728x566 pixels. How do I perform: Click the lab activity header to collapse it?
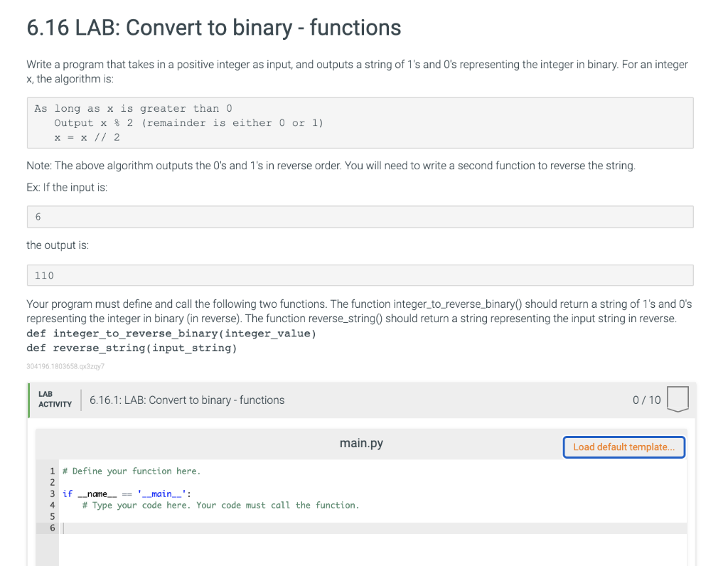click(187, 400)
